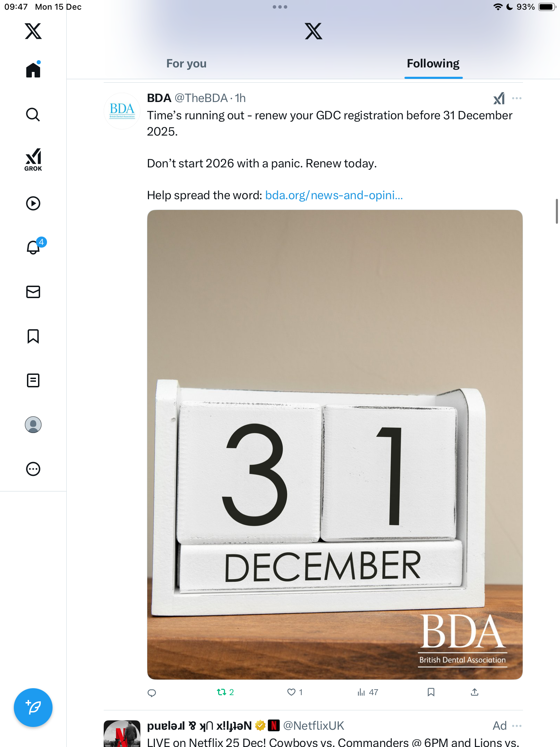This screenshot has height=747, width=560.
Task: Open the 31 December calendar image
Action: pos(335,444)
